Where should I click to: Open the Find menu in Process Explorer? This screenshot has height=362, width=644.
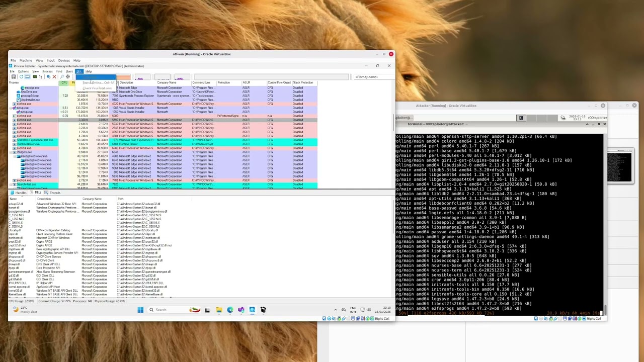coord(59,71)
